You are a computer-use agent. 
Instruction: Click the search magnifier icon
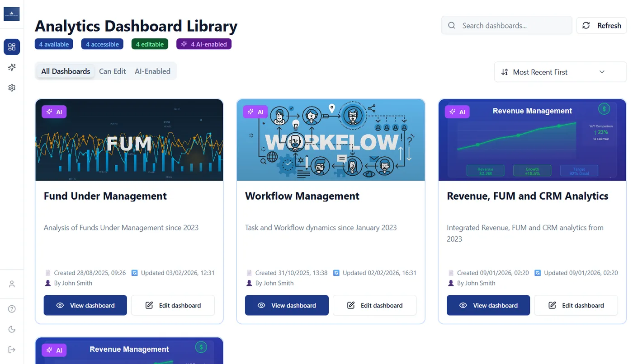(x=451, y=25)
